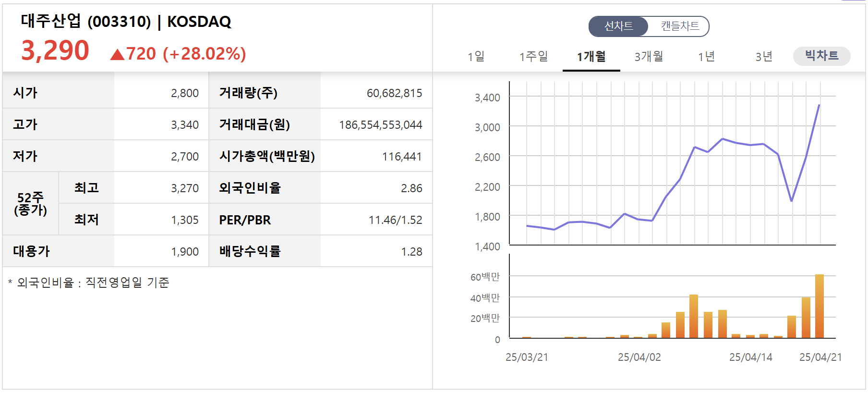Switch to the 캔들차트 candlestick view
This screenshot has height=394, width=868.
[x=679, y=26]
